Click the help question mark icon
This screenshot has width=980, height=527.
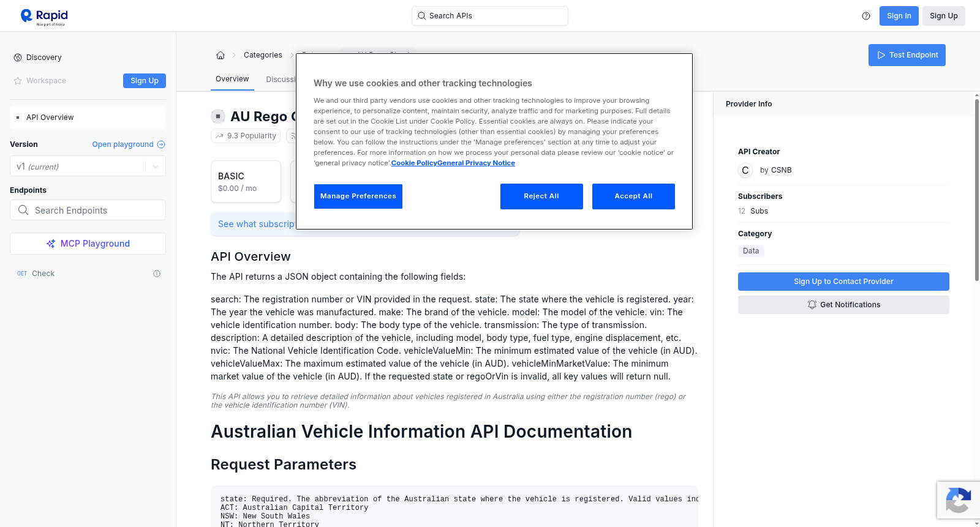tap(866, 16)
